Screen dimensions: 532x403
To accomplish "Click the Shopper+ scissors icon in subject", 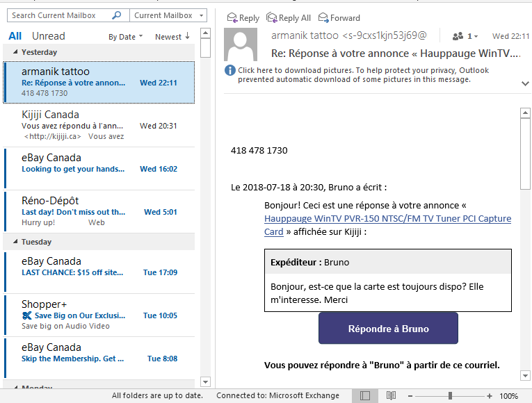I will 26,315.
